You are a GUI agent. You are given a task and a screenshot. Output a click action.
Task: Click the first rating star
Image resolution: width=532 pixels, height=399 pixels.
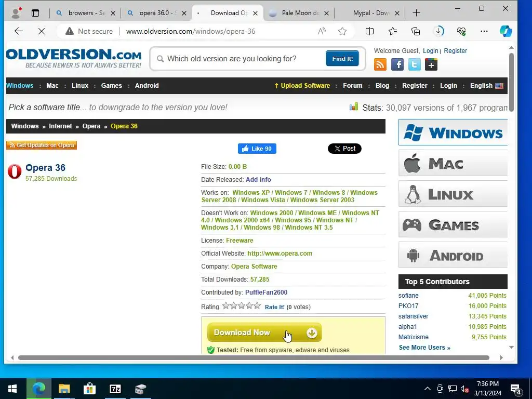coord(226,305)
